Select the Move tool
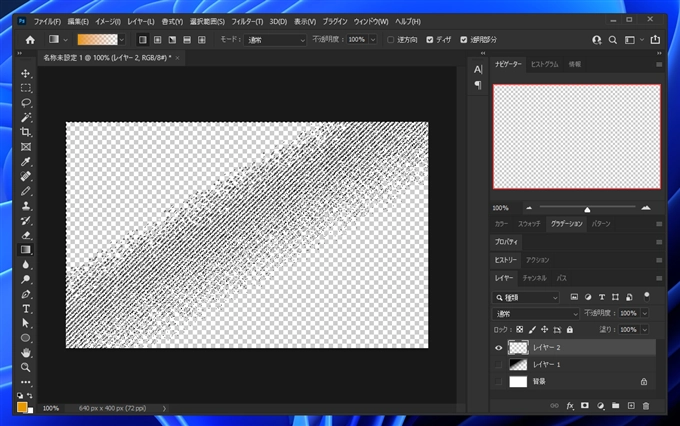 tap(26, 73)
